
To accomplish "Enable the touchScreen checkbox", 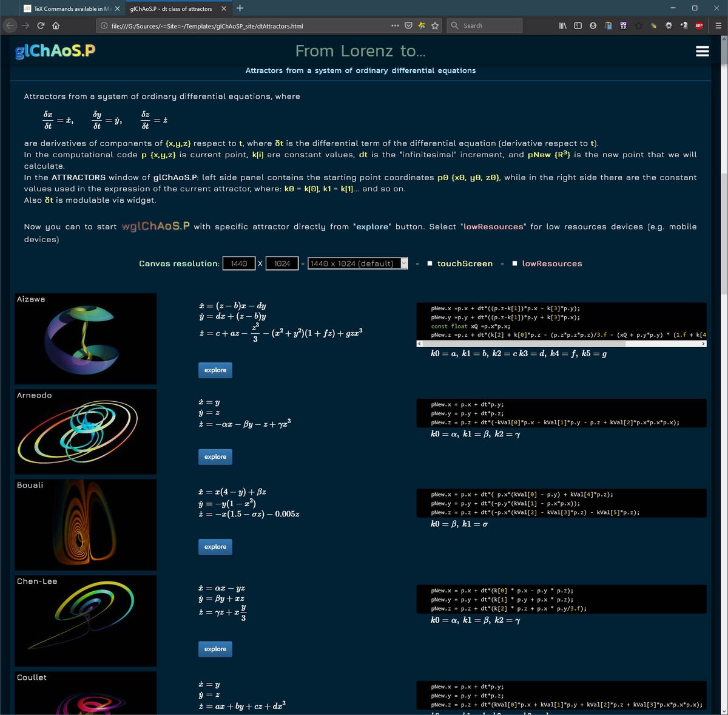I will [430, 263].
